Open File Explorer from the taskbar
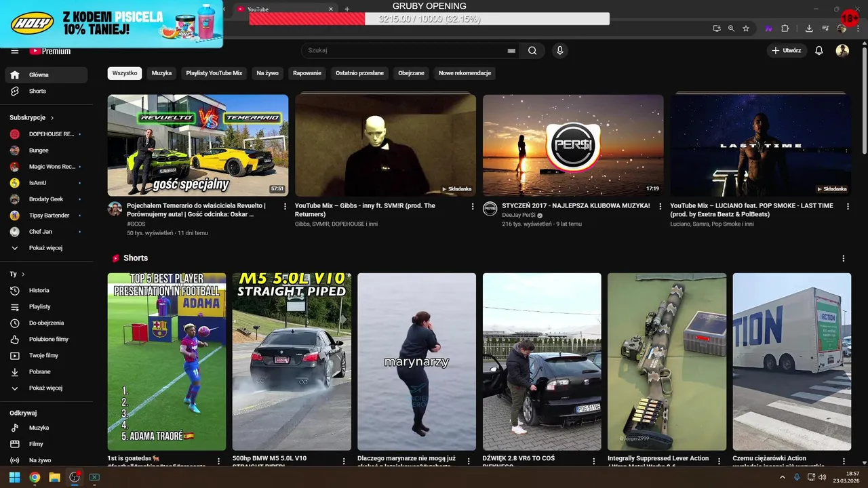 coord(54,477)
